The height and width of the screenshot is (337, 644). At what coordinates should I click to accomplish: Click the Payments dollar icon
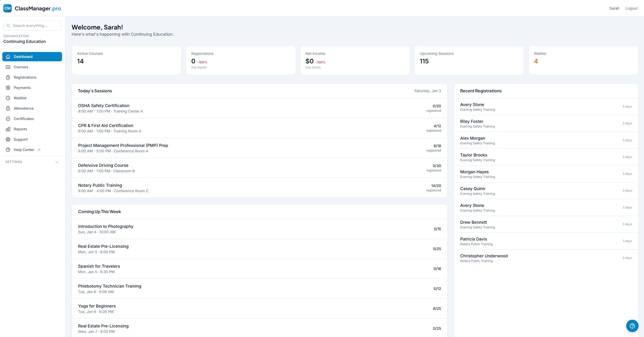click(x=8, y=88)
